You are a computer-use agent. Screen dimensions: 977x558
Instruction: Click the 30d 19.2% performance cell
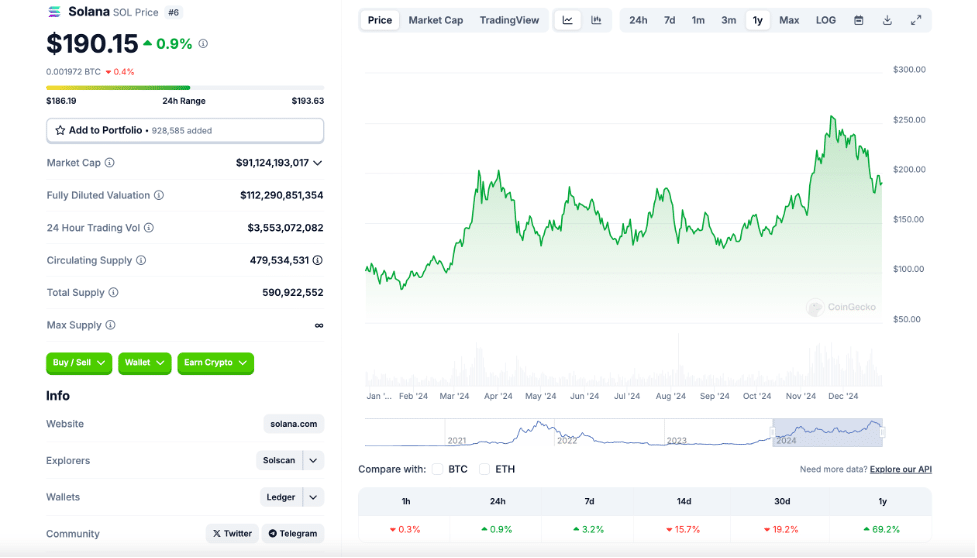point(782,529)
